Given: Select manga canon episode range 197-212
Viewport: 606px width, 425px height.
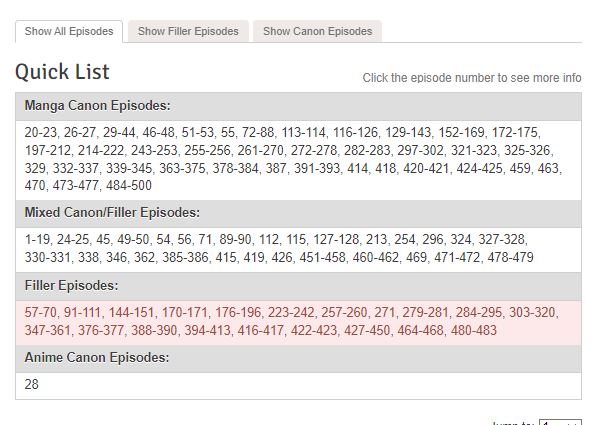Looking at the screenshot, I should (46, 150).
